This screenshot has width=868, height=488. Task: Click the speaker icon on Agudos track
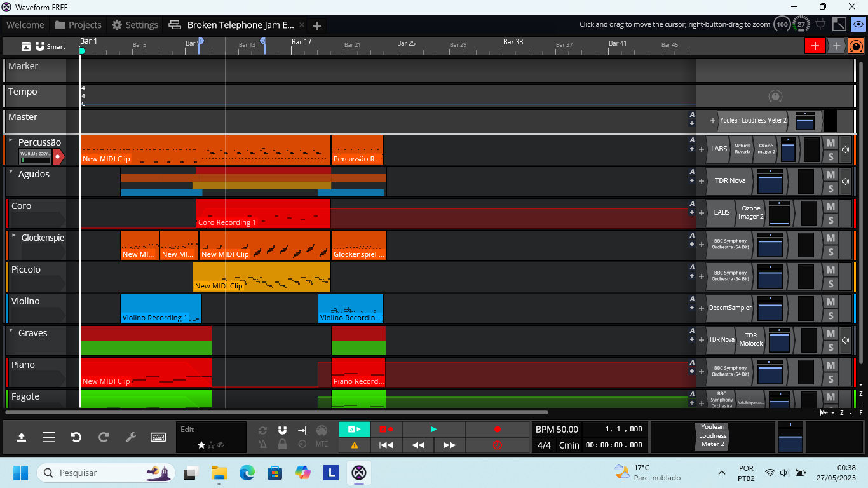coord(846,181)
